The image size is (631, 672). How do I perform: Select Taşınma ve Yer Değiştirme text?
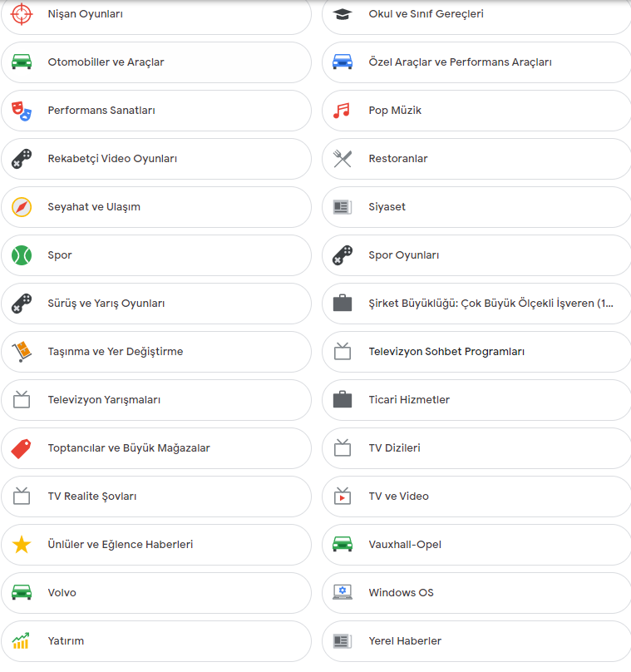(116, 352)
